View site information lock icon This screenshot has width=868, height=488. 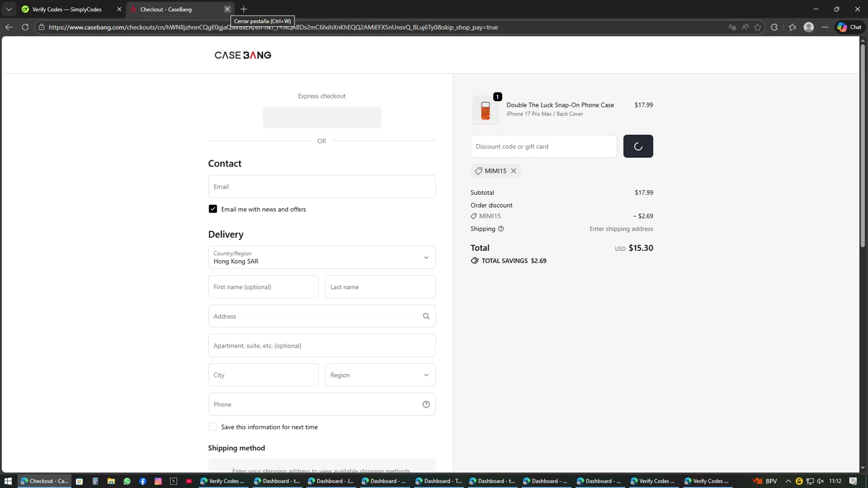pos(42,27)
